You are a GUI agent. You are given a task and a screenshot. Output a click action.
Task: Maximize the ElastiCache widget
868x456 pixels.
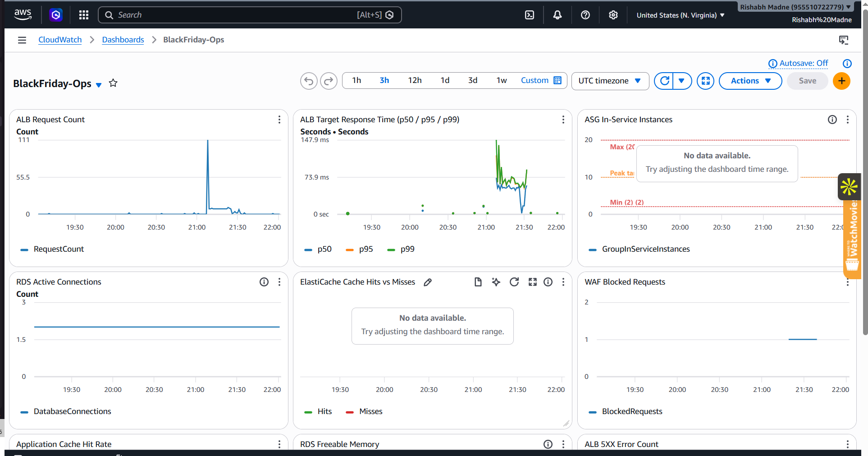pyautogui.click(x=533, y=282)
